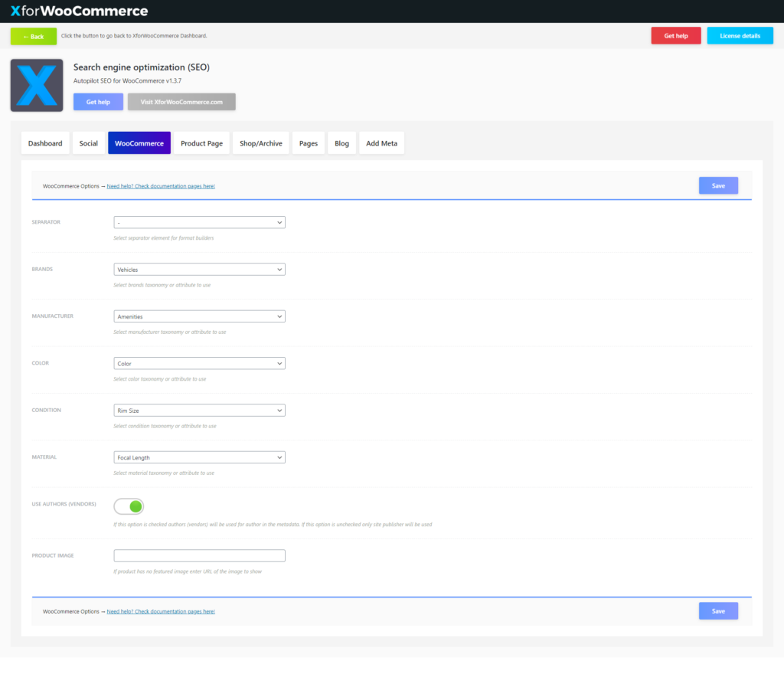The height and width of the screenshot is (684, 784).
Task: Go to the Product Page tab
Action: click(201, 143)
